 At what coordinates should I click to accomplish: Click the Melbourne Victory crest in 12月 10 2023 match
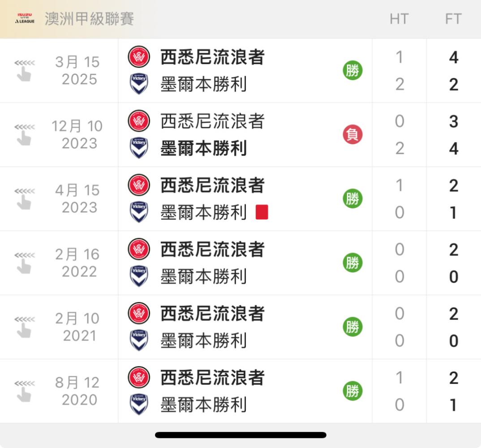click(x=139, y=148)
